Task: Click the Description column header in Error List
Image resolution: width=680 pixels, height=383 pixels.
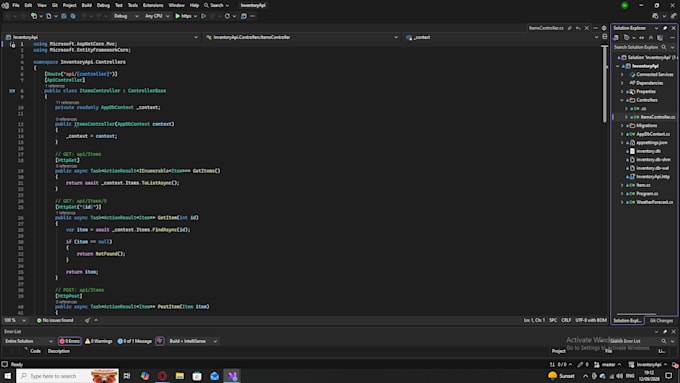Action: (x=59, y=351)
